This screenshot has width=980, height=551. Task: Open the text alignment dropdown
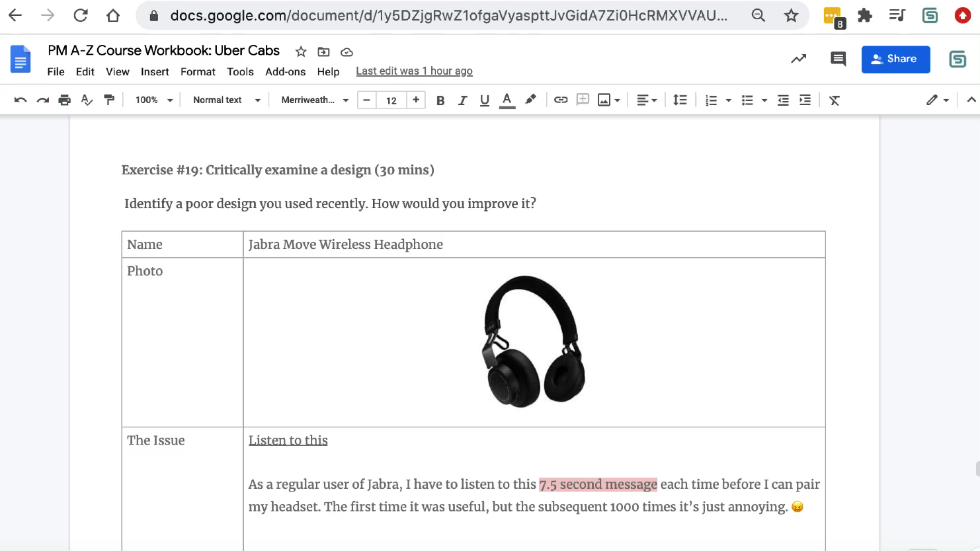point(647,100)
